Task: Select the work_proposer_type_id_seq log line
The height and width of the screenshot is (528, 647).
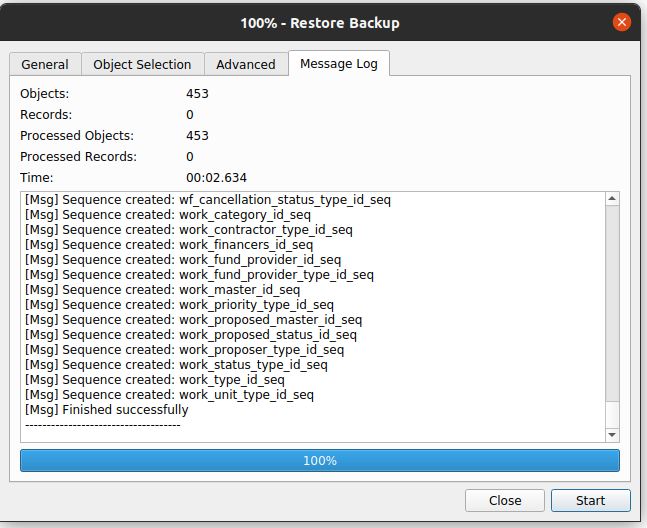Action: [184, 350]
